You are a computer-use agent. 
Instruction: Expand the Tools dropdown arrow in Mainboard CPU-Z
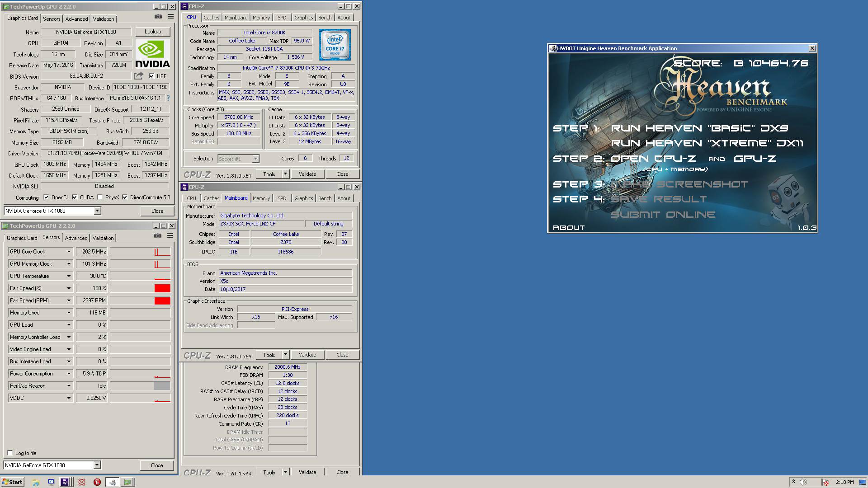(x=285, y=355)
